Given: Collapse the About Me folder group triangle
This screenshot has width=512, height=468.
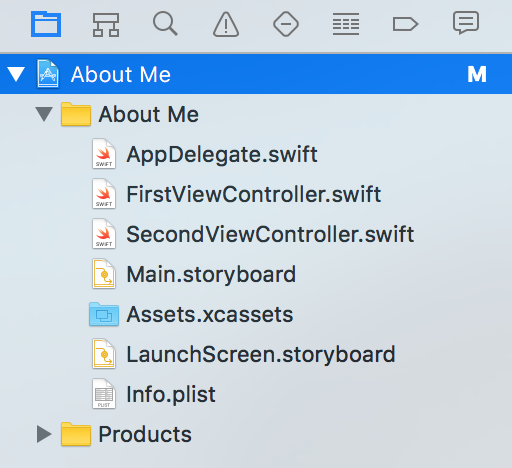Looking at the screenshot, I should [44, 114].
